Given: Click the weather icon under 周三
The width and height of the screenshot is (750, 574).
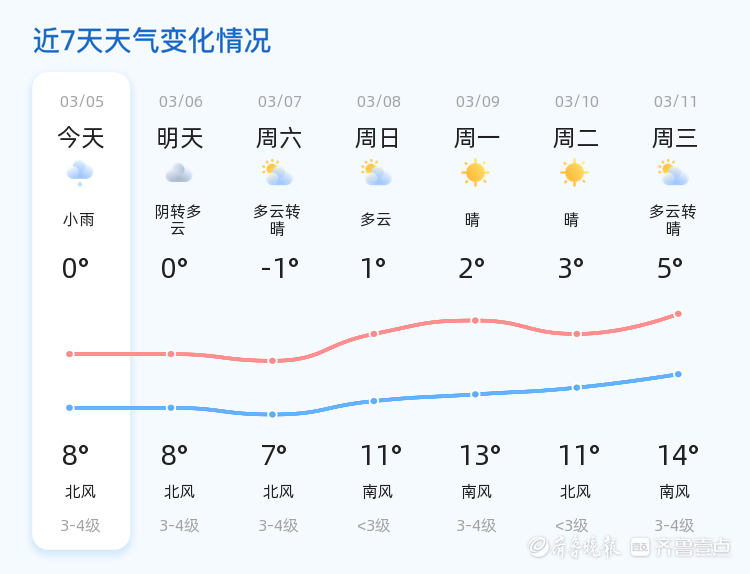Looking at the screenshot, I should click(673, 173).
